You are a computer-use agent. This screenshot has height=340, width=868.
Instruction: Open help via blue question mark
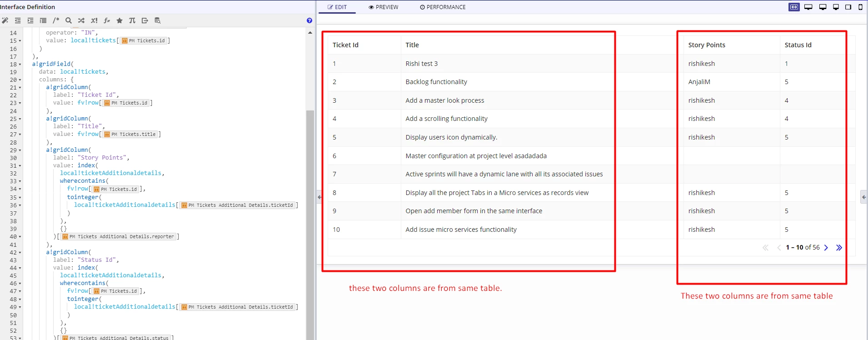309,20
